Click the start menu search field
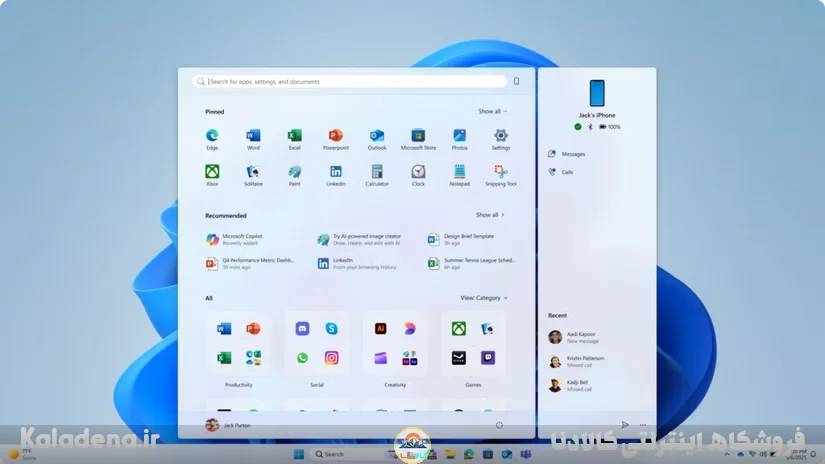This screenshot has width=825, height=464. pyautogui.click(x=350, y=82)
